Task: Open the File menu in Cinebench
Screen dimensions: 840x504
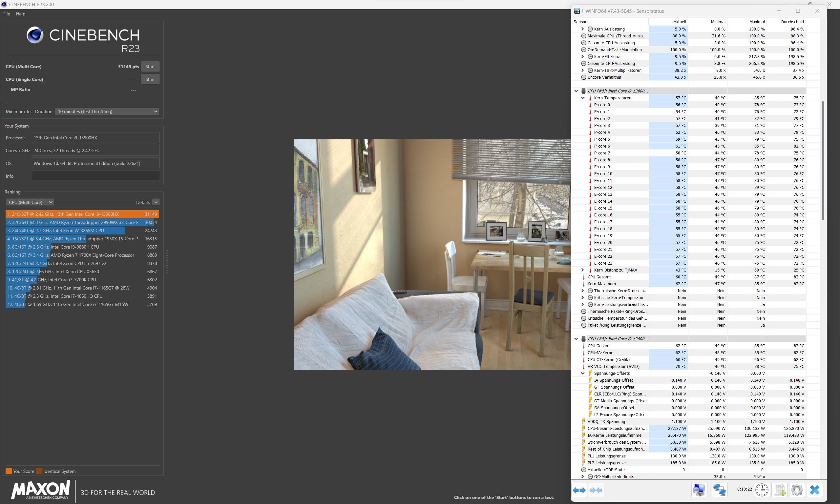Action: pos(7,14)
